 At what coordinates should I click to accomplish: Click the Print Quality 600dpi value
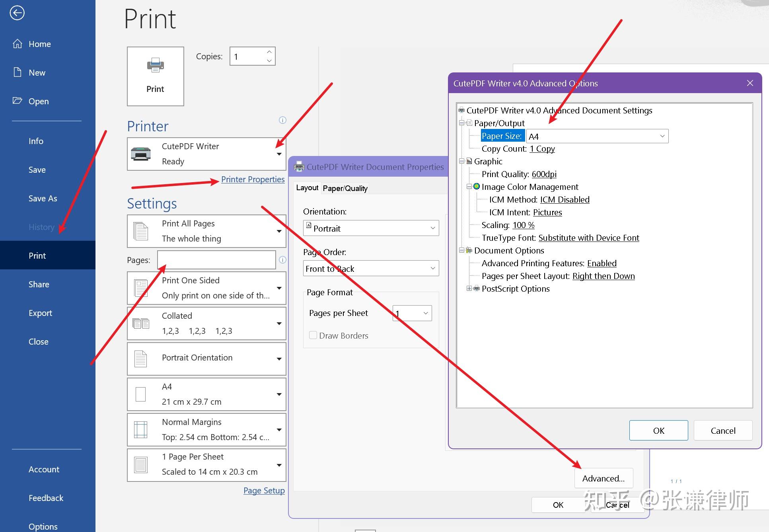click(x=544, y=174)
